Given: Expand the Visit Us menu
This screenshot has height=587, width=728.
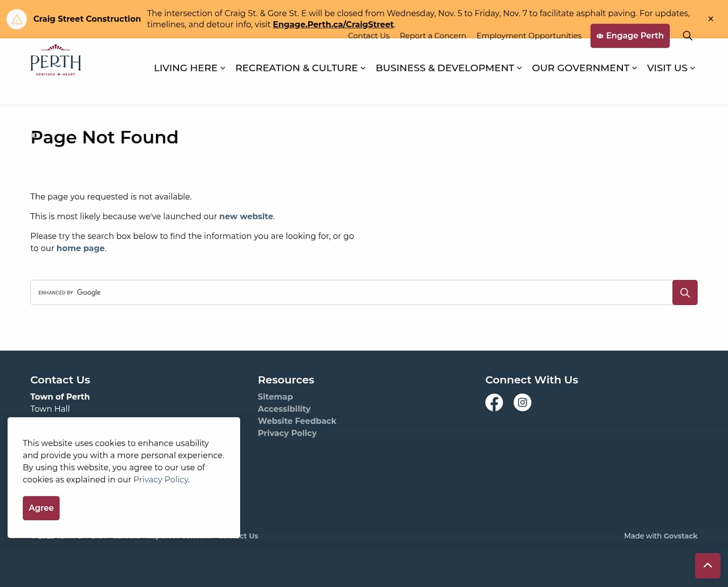Looking at the screenshot, I should (x=671, y=68).
